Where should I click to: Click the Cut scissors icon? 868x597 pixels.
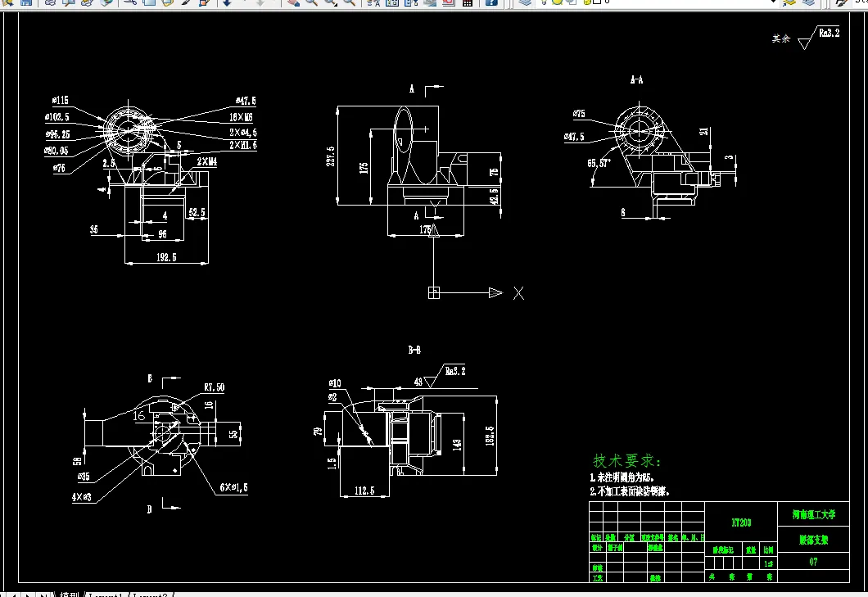130,2
